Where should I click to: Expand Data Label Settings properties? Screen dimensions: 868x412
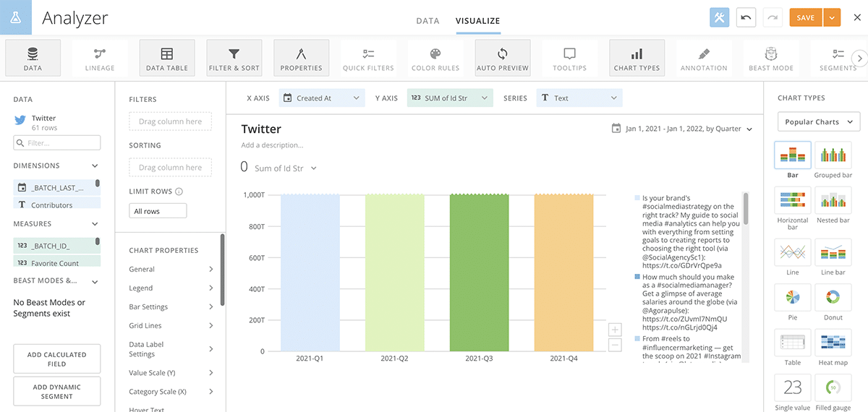point(171,349)
